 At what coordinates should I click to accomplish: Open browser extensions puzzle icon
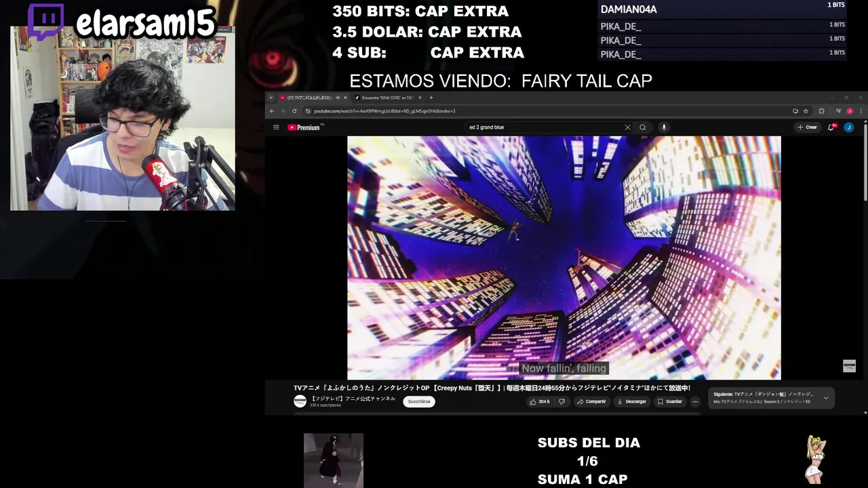click(822, 111)
